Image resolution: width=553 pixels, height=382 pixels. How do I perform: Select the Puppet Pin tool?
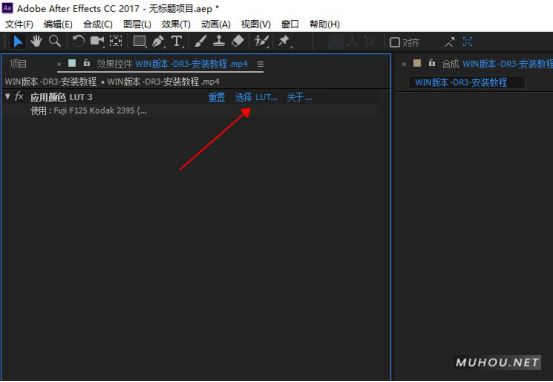coord(284,42)
